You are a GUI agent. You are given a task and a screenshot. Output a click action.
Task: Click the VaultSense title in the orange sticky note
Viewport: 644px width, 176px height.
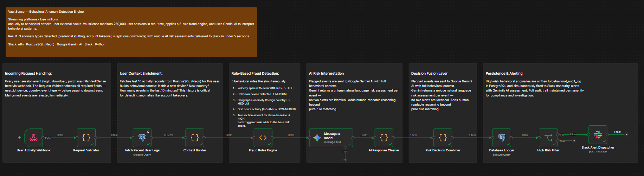coord(46,12)
